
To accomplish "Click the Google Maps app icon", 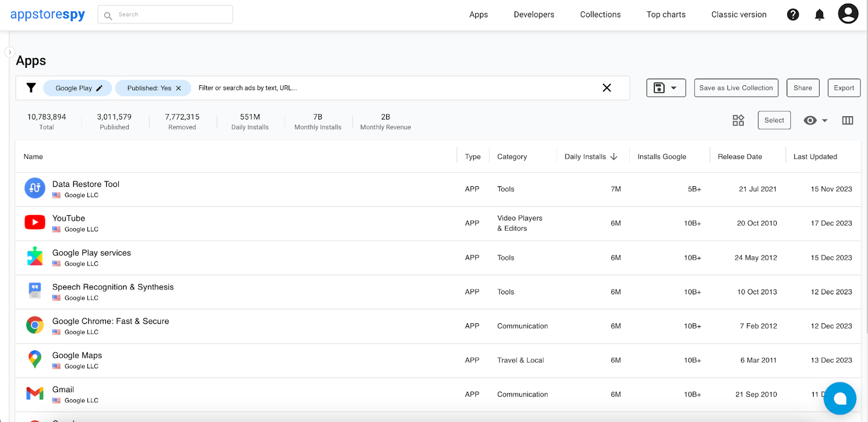I will [x=35, y=359].
